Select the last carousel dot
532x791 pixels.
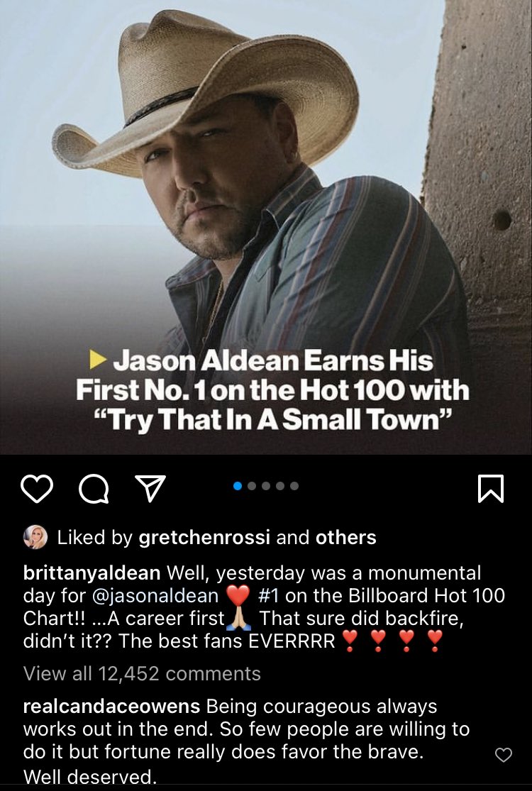pyautogui.click(x=294, y=486)
